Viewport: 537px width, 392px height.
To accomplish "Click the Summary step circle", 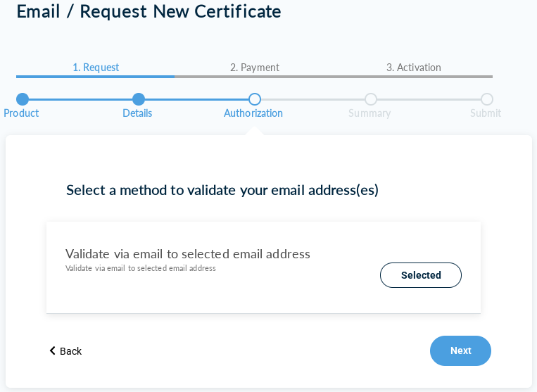I will click(371, 99).
